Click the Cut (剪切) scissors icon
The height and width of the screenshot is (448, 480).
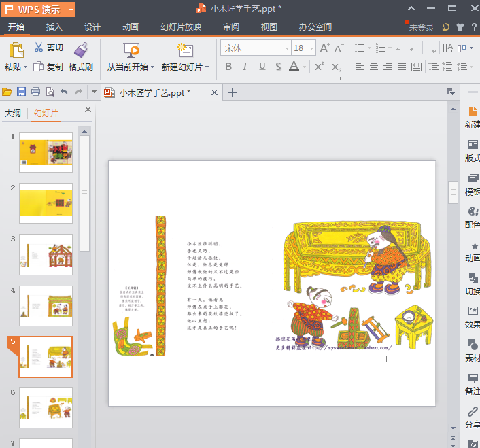[x=39, y=48]
